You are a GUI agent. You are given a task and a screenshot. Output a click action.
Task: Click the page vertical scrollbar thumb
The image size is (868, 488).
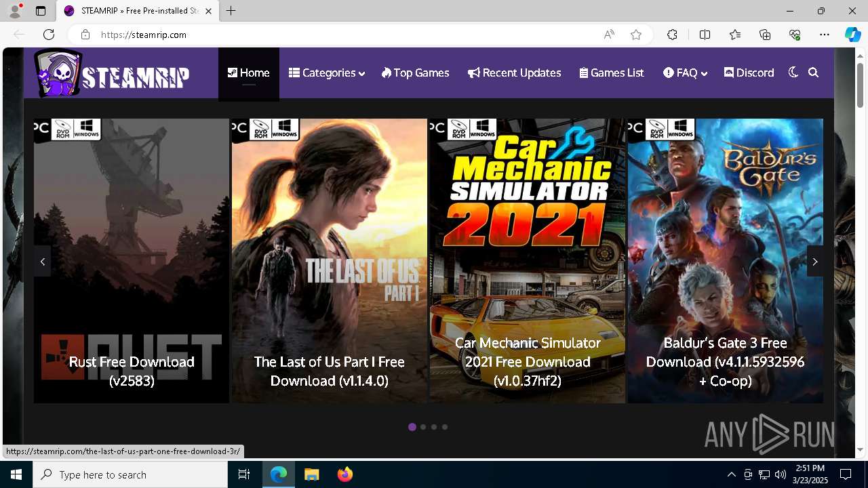[x=860, y=84]
